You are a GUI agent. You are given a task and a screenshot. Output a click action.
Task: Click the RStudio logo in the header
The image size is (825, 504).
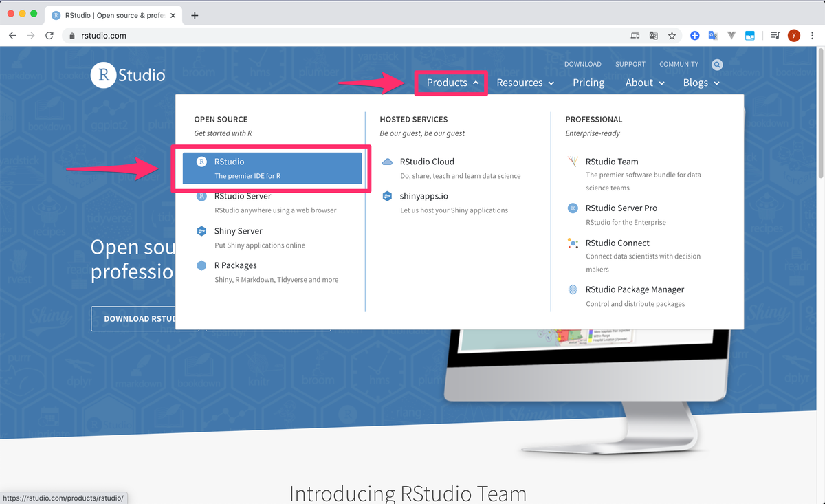128,75
